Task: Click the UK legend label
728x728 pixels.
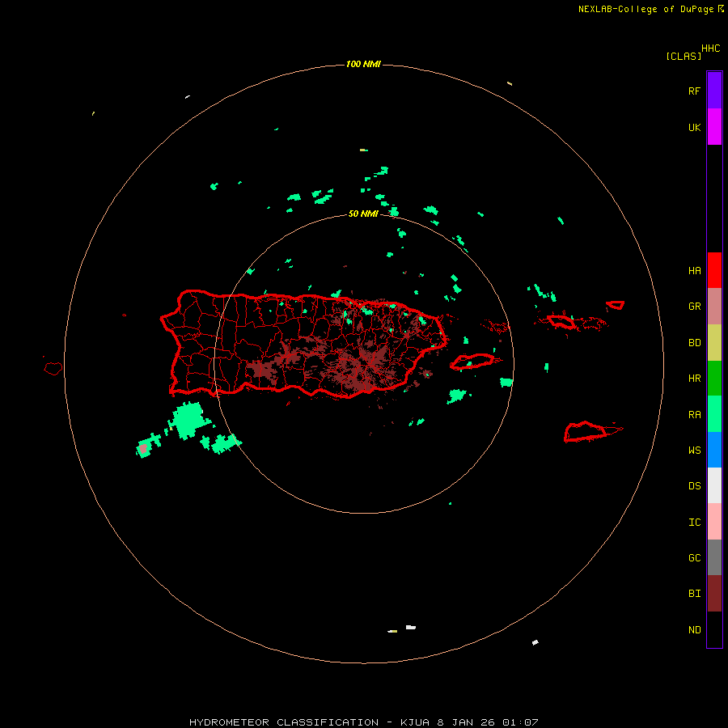Action: 694,128
